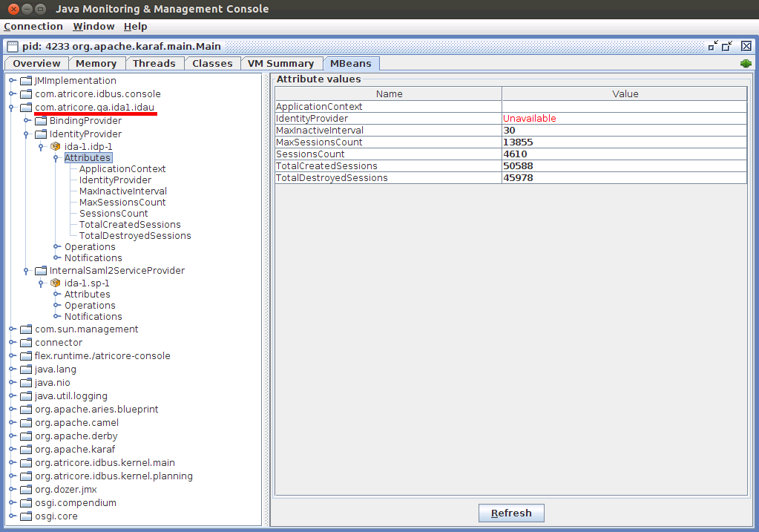Select the TotalCreatedSessions tree attribute
The height and width of the screenshot is (532, 759).
(130, 225)
